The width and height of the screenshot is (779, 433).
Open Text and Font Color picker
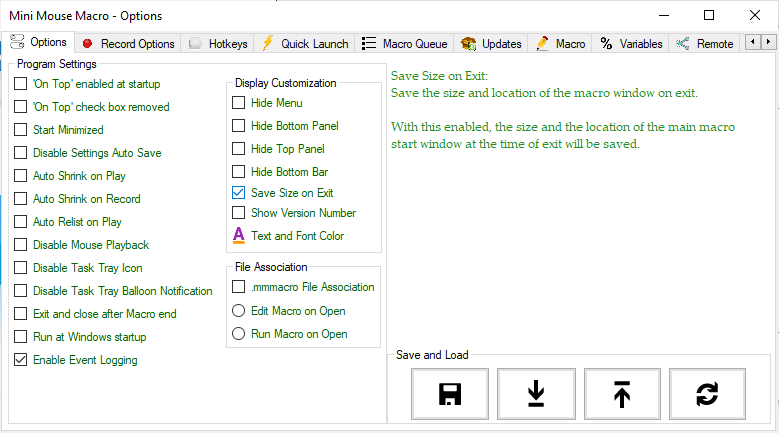[x=288, y=235]
